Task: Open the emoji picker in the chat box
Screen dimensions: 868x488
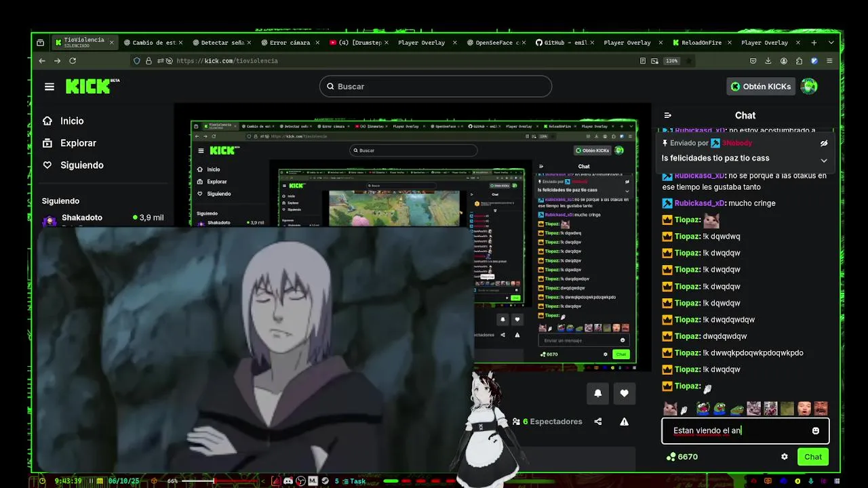Action: pos(815,430)
